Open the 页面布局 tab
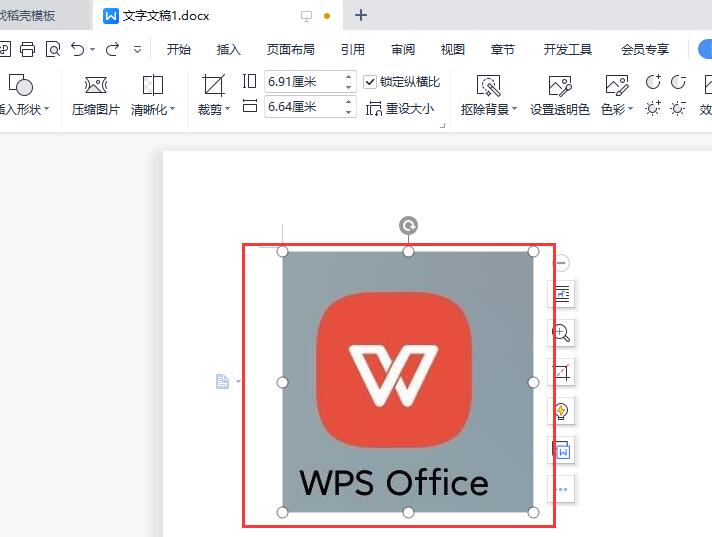The image size is (712, 537). click(x=291, y=49)
